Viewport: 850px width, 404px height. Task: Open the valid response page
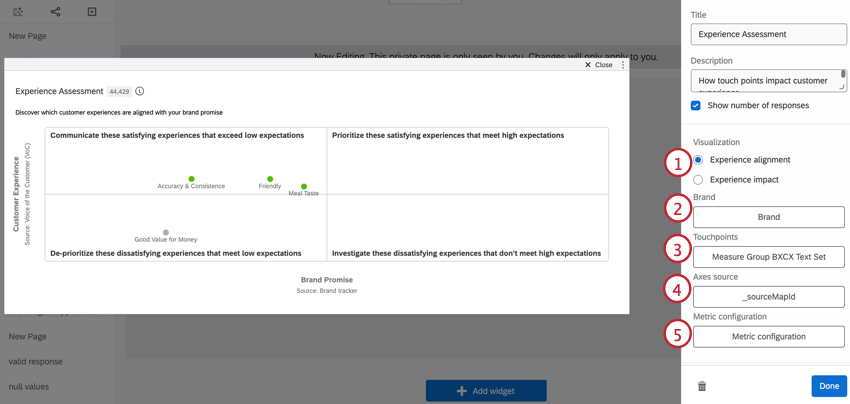pyautogui.click(x=35, y=361)
